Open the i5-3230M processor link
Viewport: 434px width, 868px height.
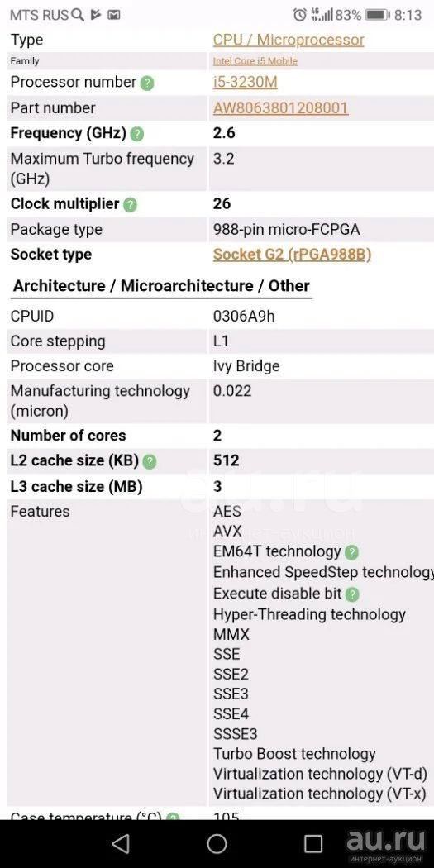246,83
